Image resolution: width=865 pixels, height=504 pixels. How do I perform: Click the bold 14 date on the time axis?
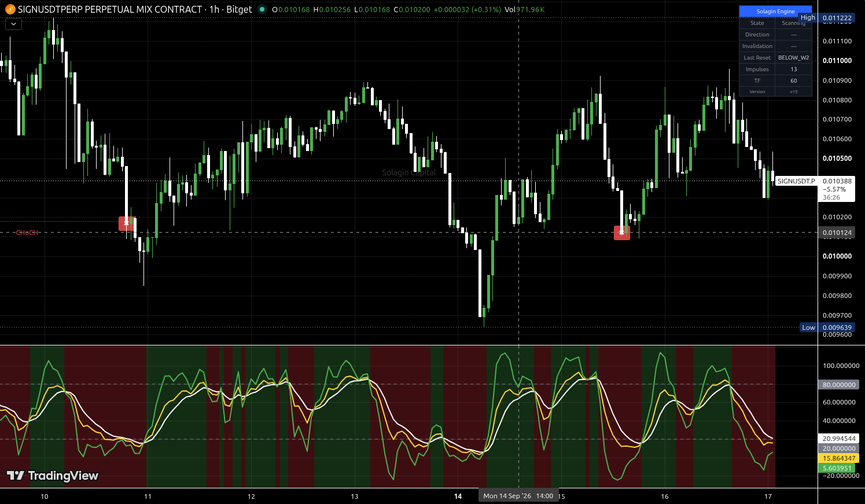click(458, 496)
